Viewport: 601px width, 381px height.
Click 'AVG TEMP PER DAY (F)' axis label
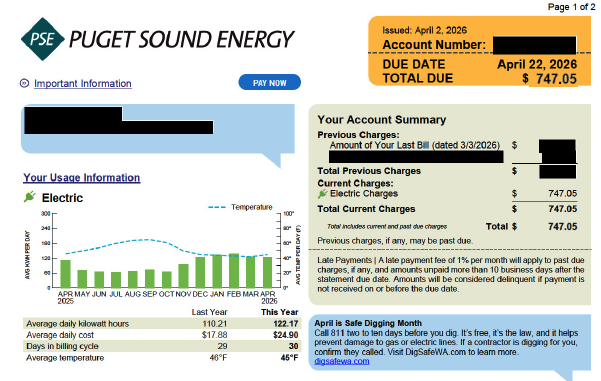[x=298, y=255]
